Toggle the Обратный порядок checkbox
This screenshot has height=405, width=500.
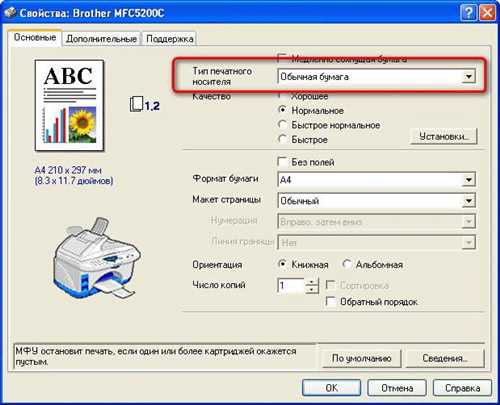point(330,301)
